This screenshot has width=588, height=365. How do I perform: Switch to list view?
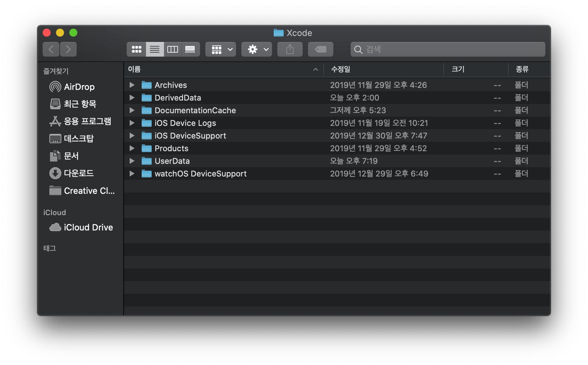click(x=155, y=49)
